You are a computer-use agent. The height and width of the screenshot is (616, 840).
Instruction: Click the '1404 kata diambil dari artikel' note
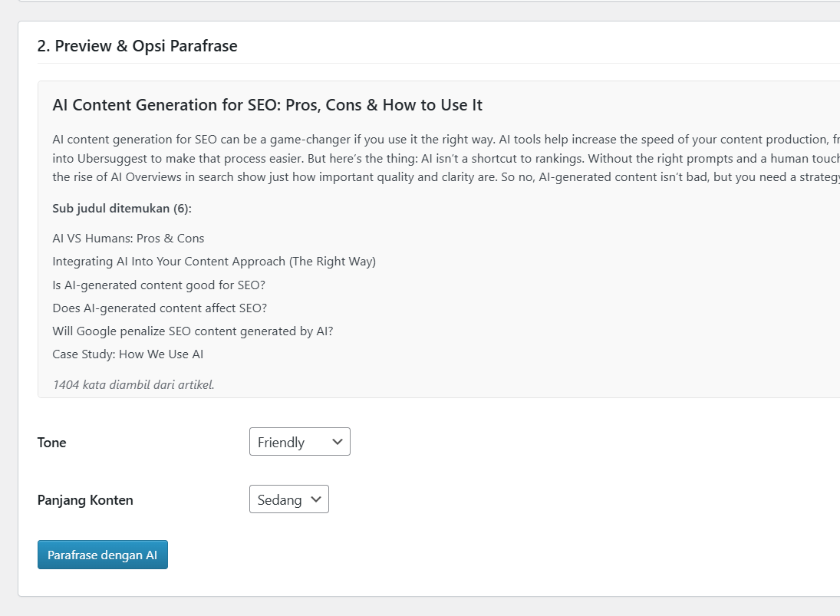(133, 384)
